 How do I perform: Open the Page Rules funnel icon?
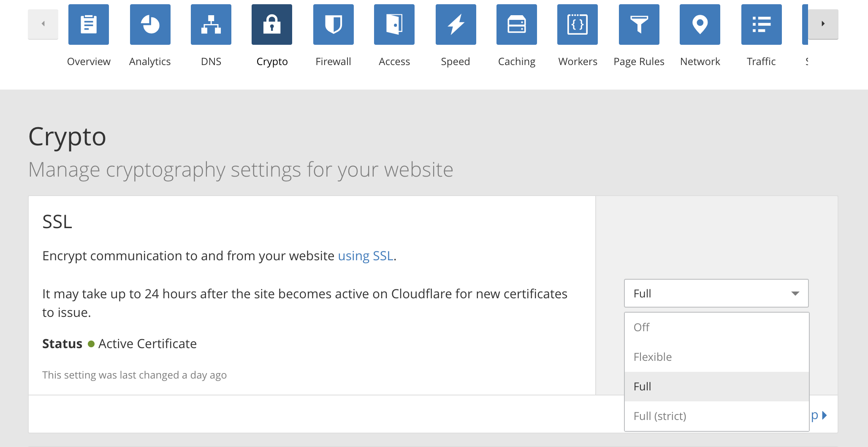coord(639,25)
